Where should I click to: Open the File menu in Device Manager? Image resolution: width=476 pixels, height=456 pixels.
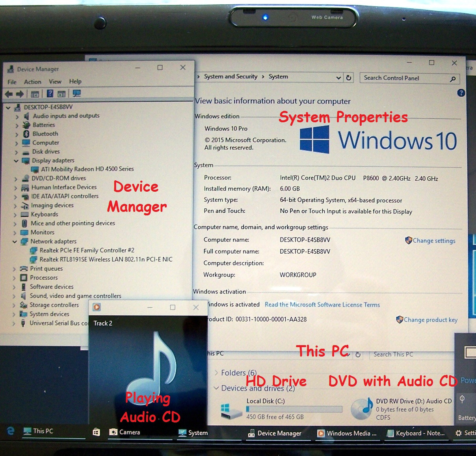pyautogui.click(x=12, y=82)
